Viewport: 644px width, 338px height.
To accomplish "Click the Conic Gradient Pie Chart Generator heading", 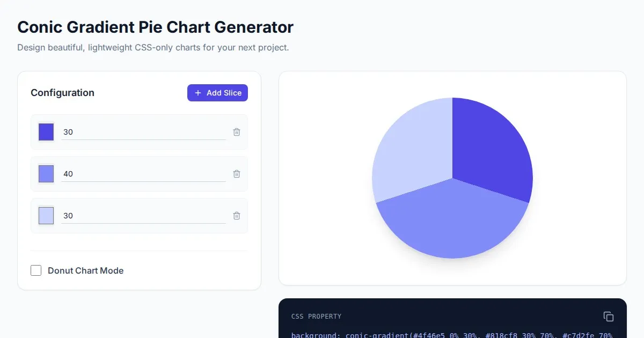I will coord(155,27).
